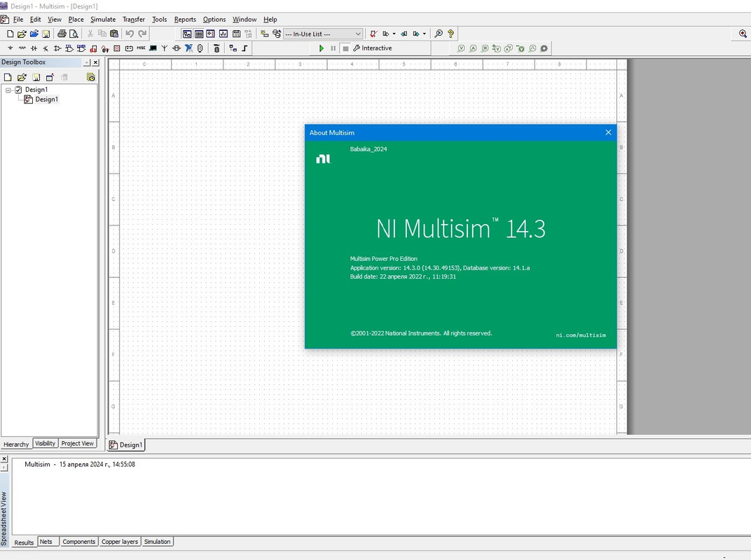751x560 pixels.
Task: Open Find Examples magnifier icon
Action: 439,34
